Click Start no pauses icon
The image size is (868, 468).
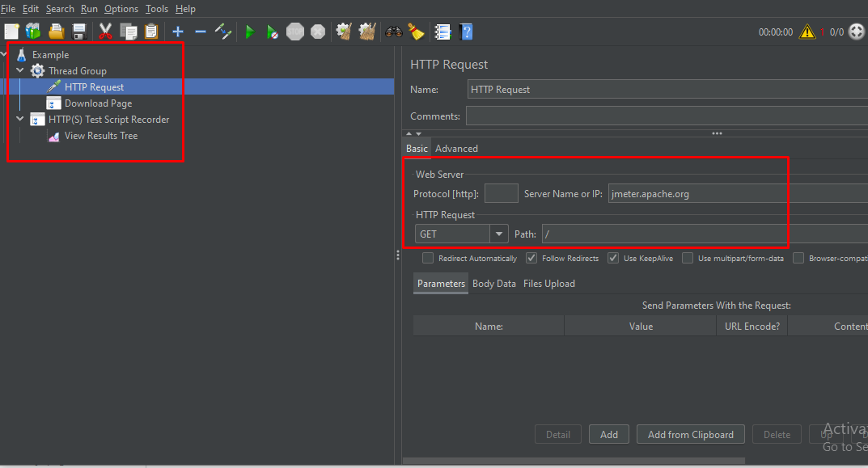pos(272,32)
